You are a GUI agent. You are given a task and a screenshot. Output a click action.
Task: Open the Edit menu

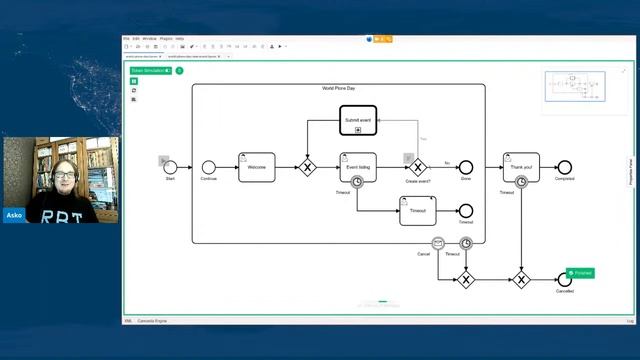pos(136,39)
